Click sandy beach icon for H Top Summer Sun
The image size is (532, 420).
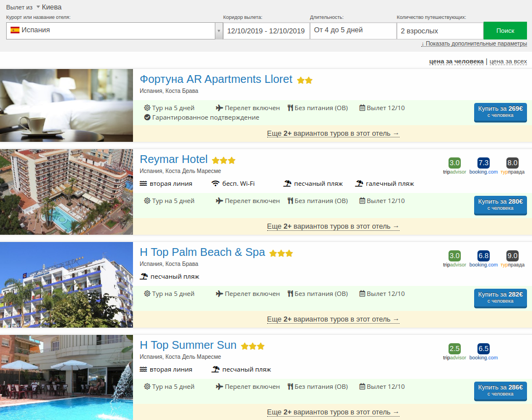[215, 369]
